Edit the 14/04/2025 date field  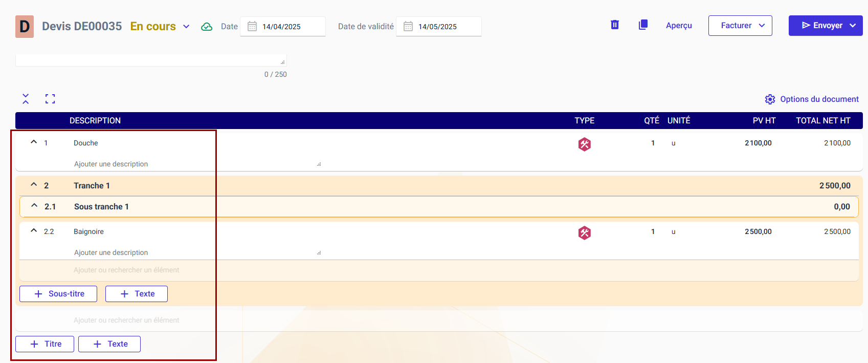(x=282, y=27)
